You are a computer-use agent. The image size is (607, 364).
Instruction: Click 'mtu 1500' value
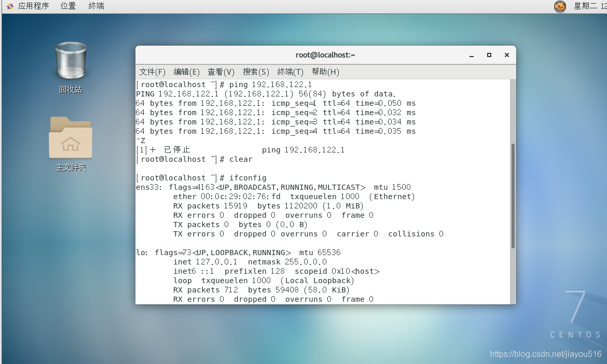(x=392, y=187)
